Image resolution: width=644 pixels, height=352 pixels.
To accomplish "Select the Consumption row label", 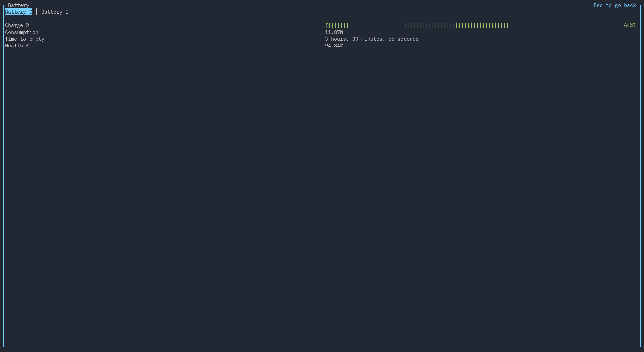I will 21,32.
